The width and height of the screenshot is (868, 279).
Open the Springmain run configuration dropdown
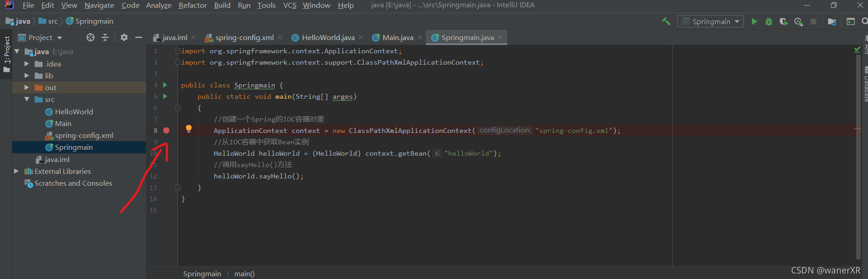tap(711, 21)
